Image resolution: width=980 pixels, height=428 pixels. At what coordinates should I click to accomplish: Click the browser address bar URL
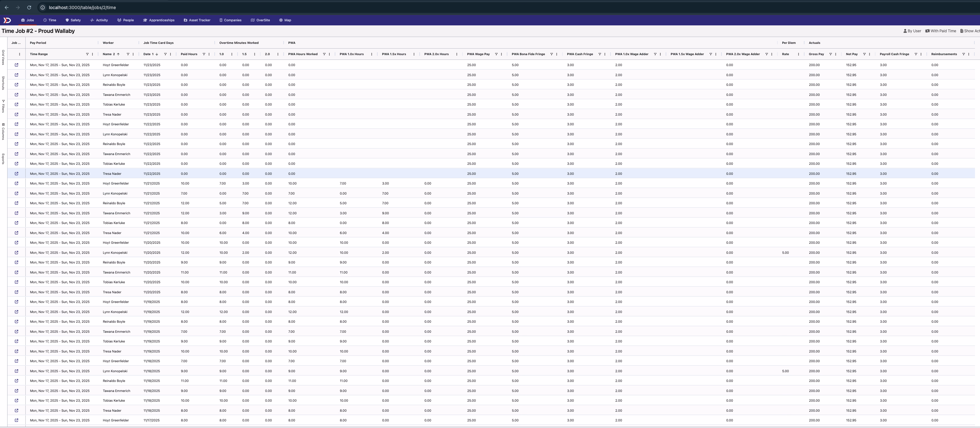(82, 8)
